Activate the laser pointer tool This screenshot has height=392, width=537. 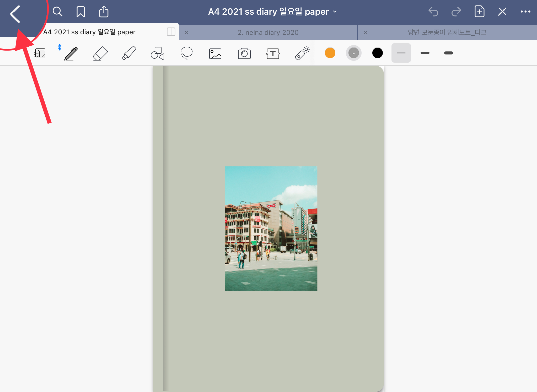pyautogui.click(x=302, y=53)
